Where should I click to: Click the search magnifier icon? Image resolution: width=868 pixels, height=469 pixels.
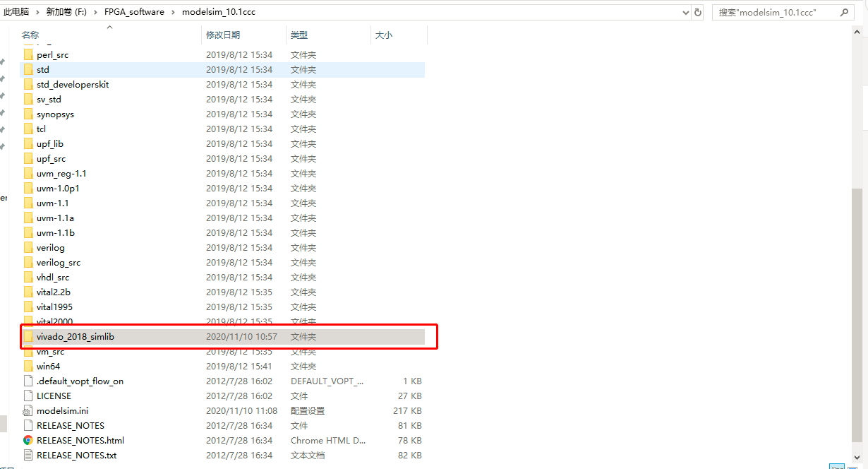point(844,12)
